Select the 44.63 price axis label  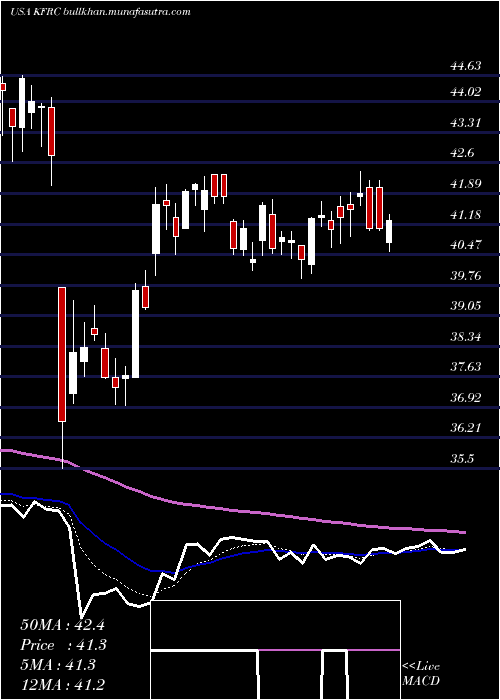466,67
